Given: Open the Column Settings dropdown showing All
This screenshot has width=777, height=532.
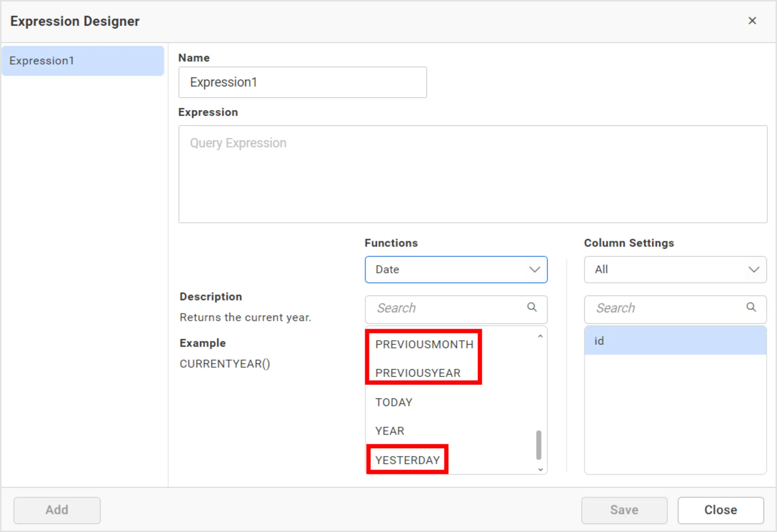Looking at the screenshot, I should tap(675, 270).
